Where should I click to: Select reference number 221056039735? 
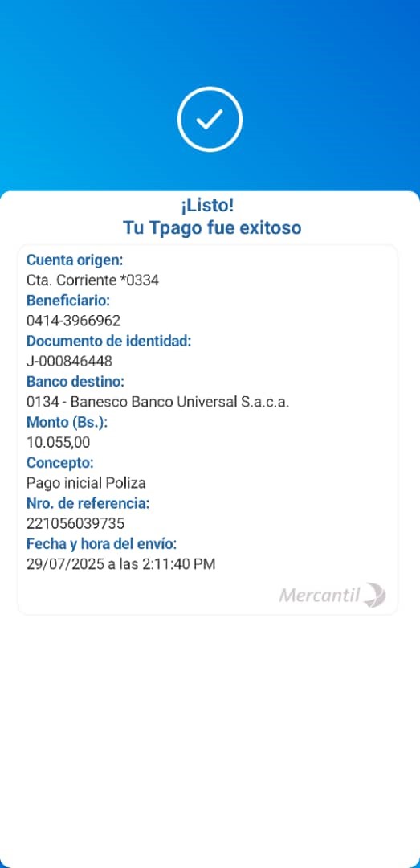(75, 523)
